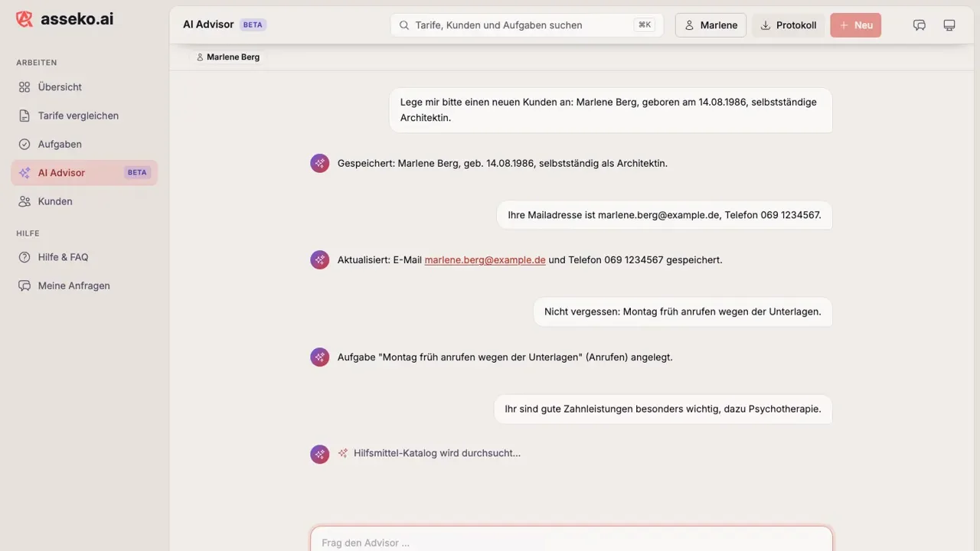The width and height of the screenshot is (980, 551).
Task: Click the Marlene Berg customer chip
Action: pos(227,57)
